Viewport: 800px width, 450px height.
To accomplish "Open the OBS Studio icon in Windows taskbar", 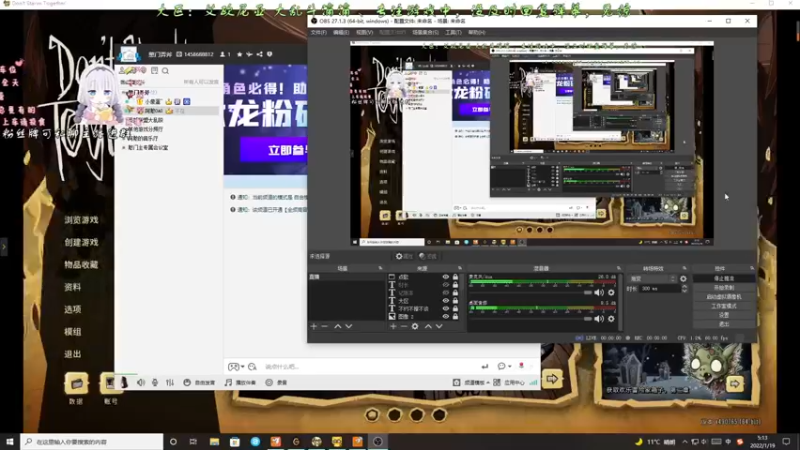I will [x=378, y=441].
